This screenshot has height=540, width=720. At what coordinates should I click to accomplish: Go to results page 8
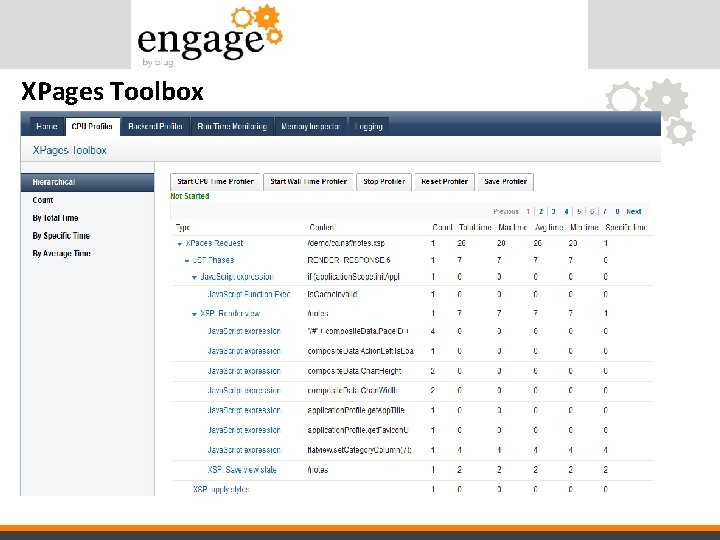coord(617,212)
